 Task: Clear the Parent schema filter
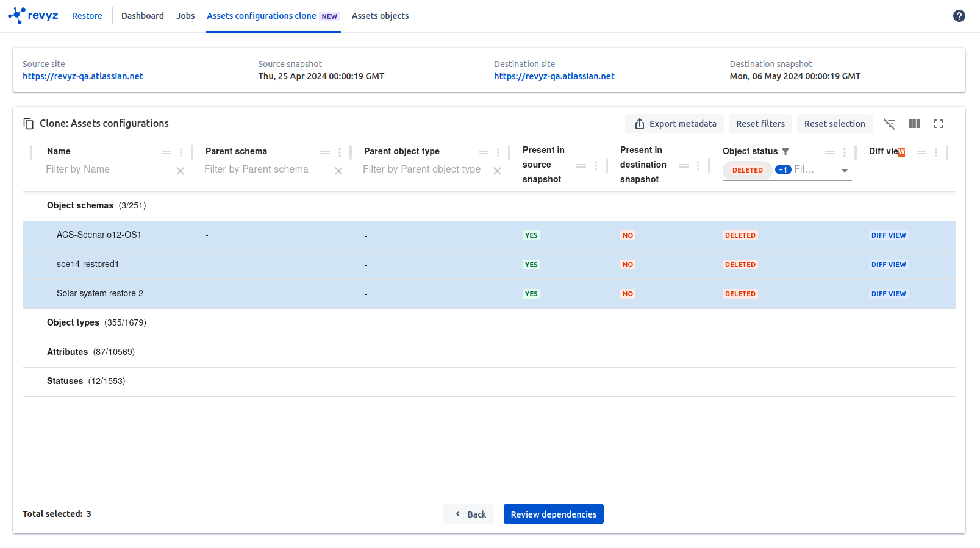coord(338,171)
